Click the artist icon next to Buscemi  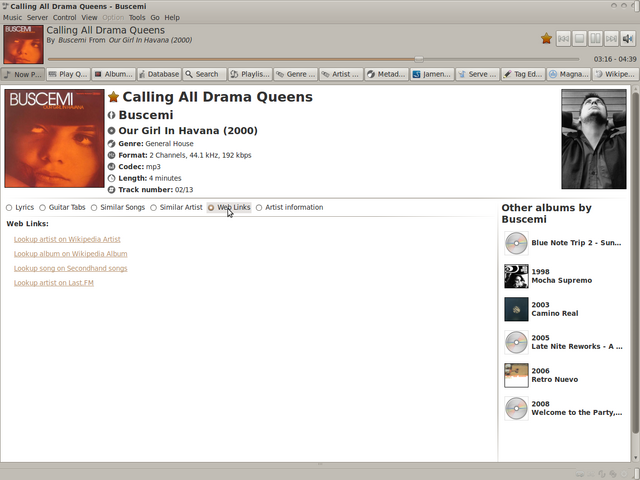(x=111, y=115)
